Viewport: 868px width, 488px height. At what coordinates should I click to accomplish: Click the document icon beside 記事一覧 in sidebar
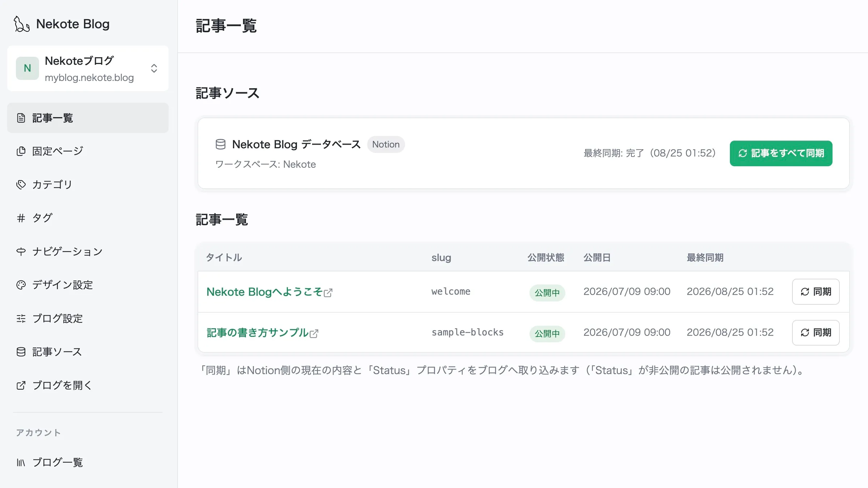click(x=21, y=118)
